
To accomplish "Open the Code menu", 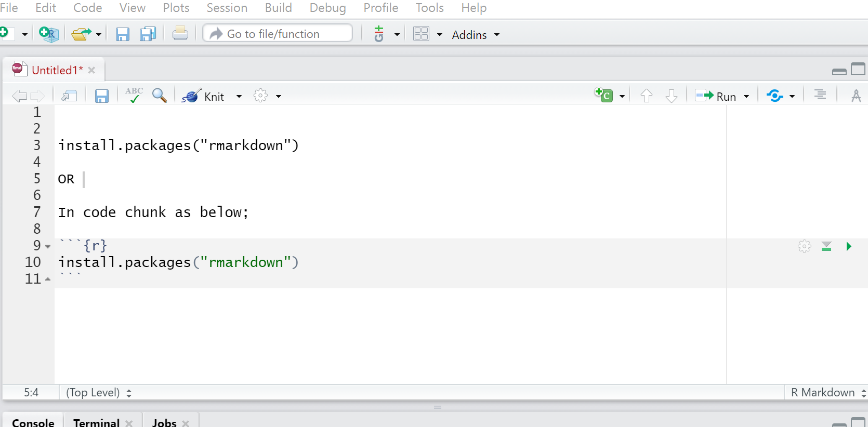I will tap(88, 8).
